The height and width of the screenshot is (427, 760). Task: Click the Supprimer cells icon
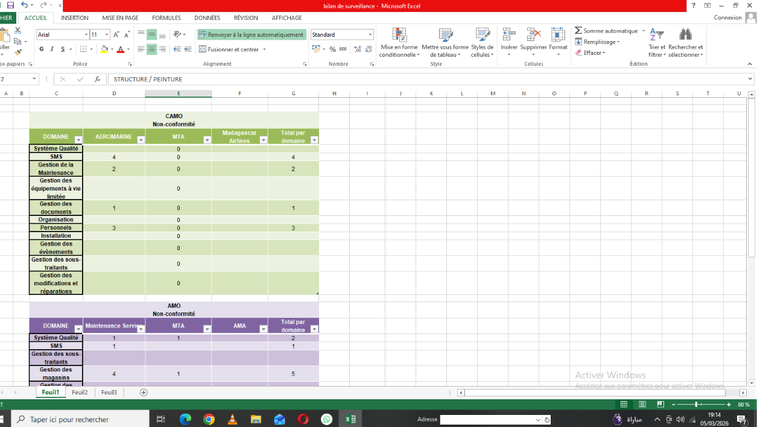click(533, 36)
